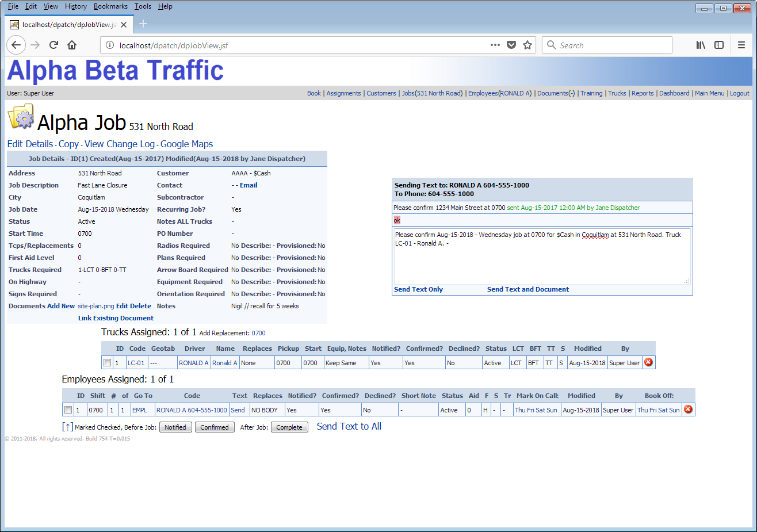
Task: Open the File menu
Action: point(13,6)
